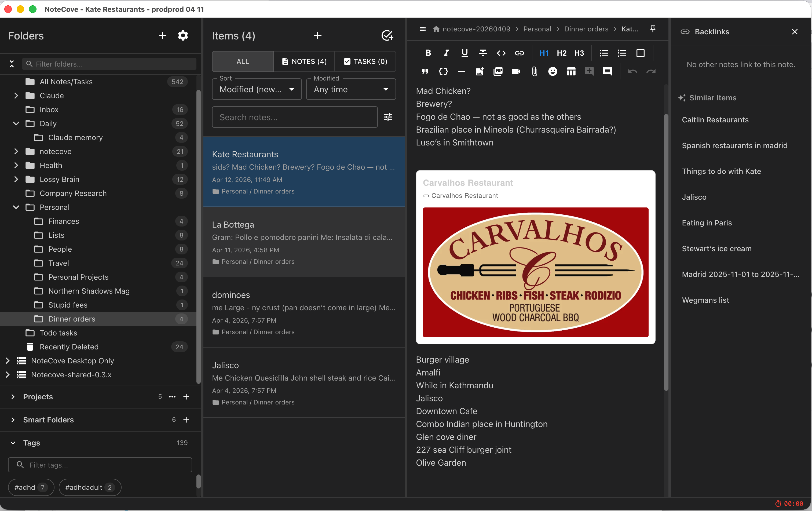Expand the Claude folder
812x511 pixels.
pyautogui.click(x=16, y=96)
